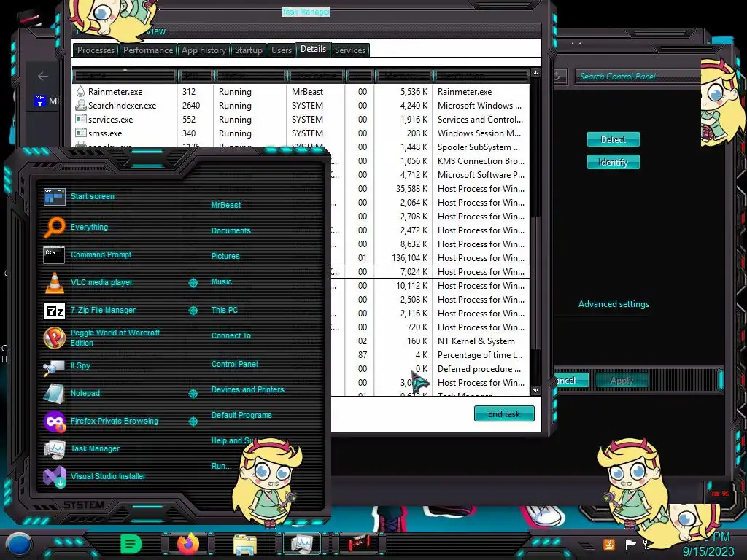Select Deferred procedure row

pos(430,368)
